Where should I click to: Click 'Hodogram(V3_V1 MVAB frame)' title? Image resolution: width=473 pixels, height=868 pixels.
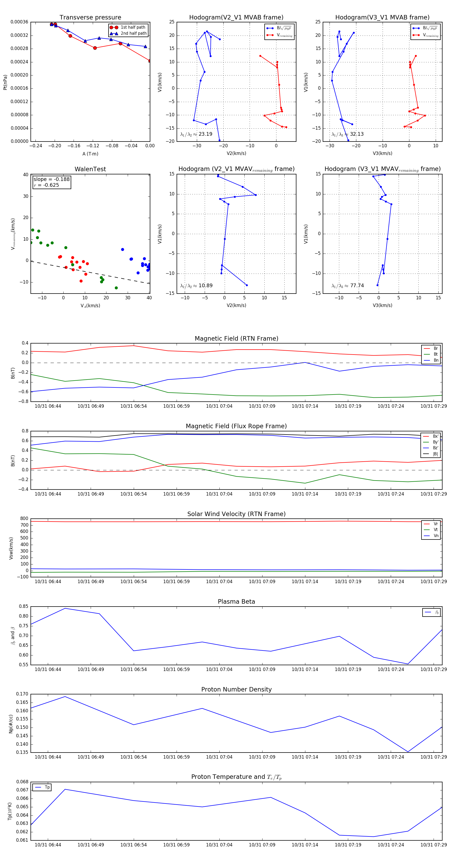tap(382, 18)
